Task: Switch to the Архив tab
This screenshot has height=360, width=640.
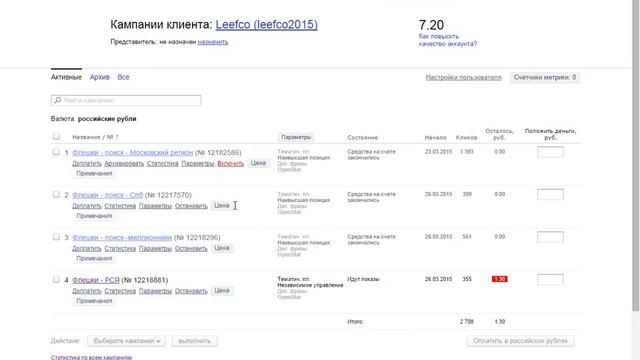Action: pos(100,77)
